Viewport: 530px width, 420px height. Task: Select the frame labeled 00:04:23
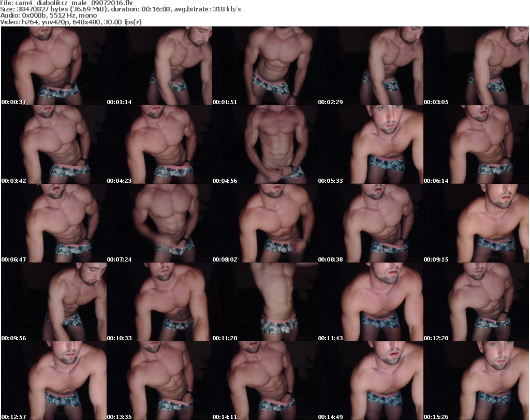[x=159, y=144]
